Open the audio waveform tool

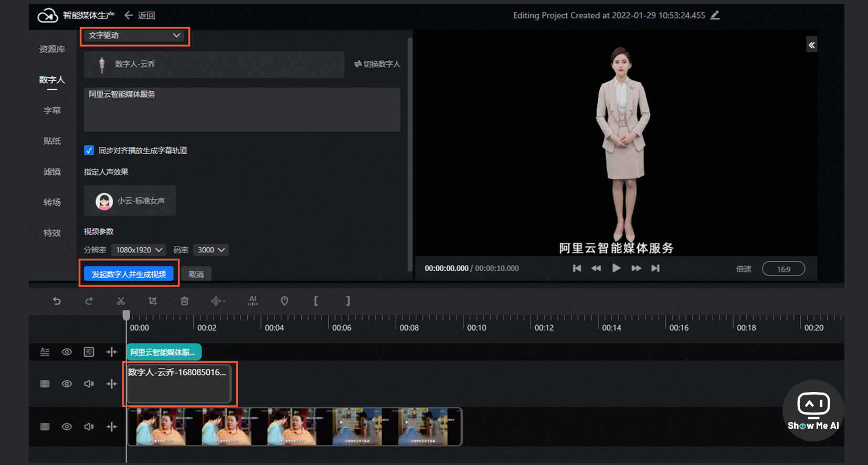(x=218, y=301)
